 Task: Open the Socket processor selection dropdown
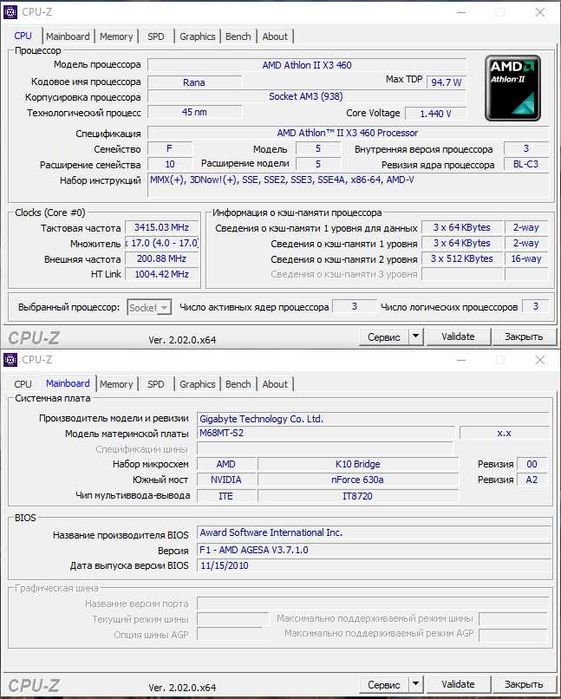149,308
